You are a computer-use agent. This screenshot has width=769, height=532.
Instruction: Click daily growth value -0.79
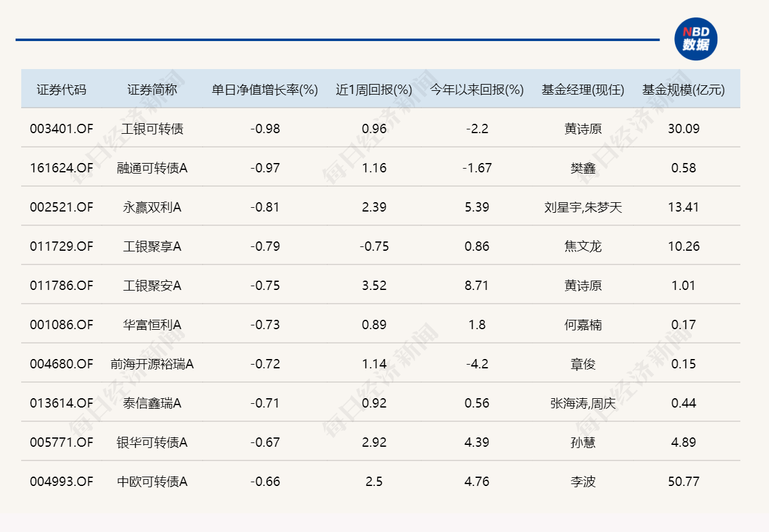(265, 246)
